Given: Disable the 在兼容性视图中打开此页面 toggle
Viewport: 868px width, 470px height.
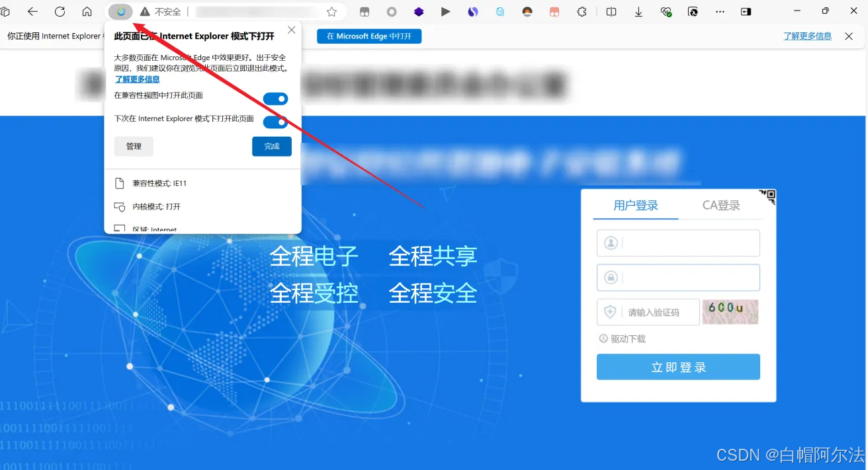Looking at the screenshot, I should (275, 98).
